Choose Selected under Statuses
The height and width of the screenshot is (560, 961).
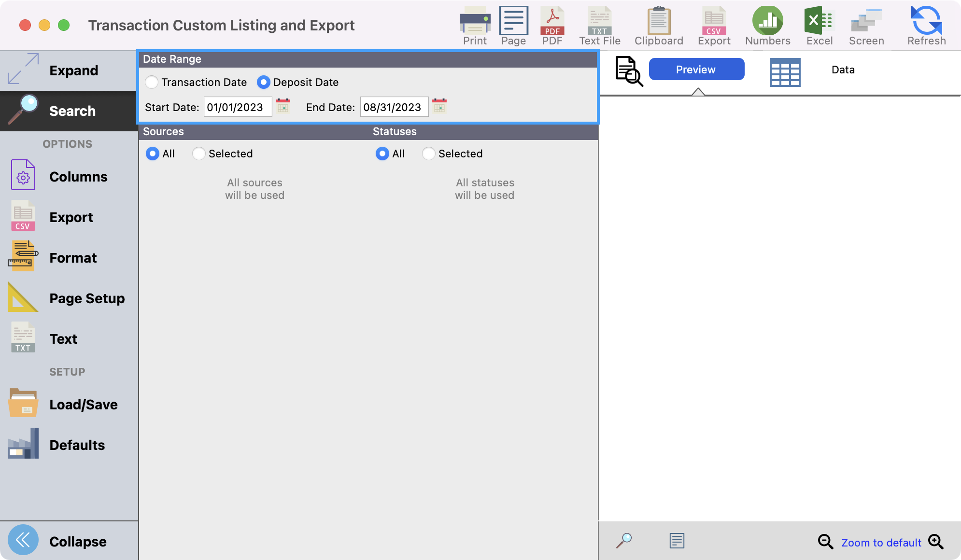428,154
